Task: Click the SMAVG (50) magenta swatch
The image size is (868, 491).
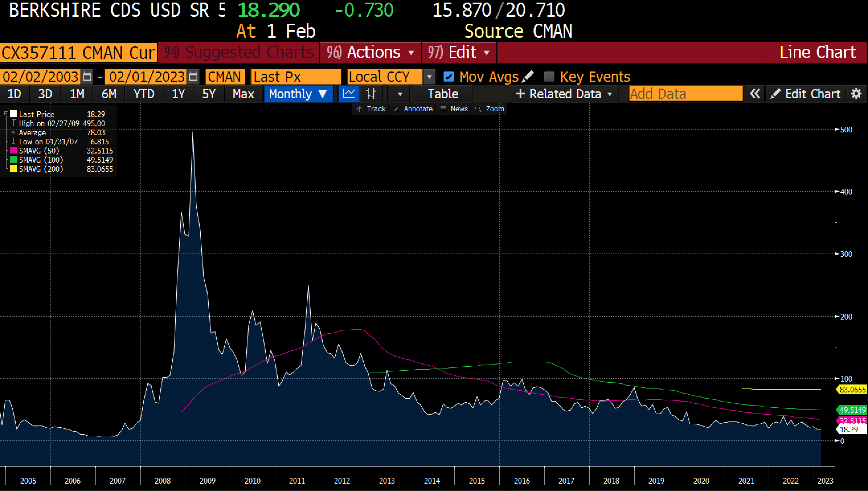Action: [13, 150]
